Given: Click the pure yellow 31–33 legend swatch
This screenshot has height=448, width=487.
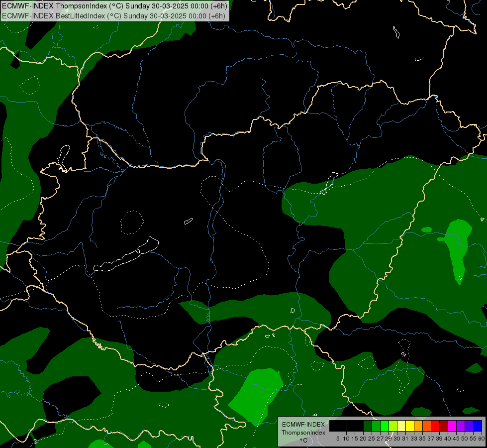Looking at the screenshot, I should [410, 426].
